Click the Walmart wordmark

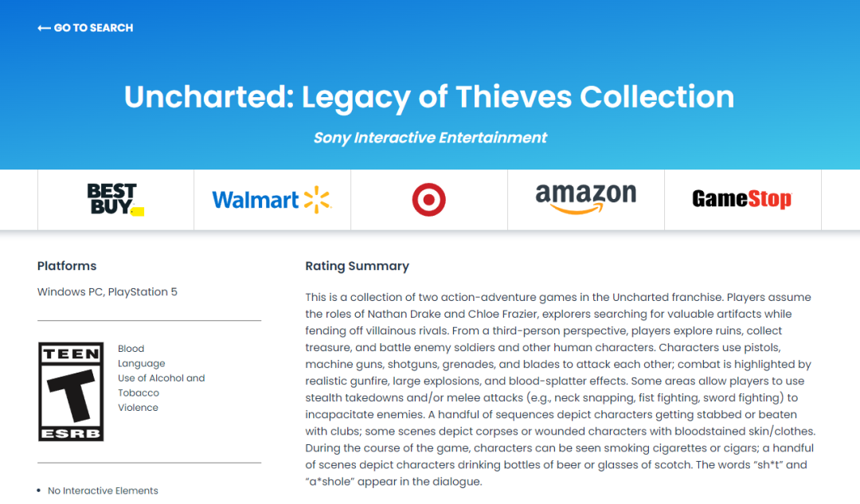click(x=256, y=200)
